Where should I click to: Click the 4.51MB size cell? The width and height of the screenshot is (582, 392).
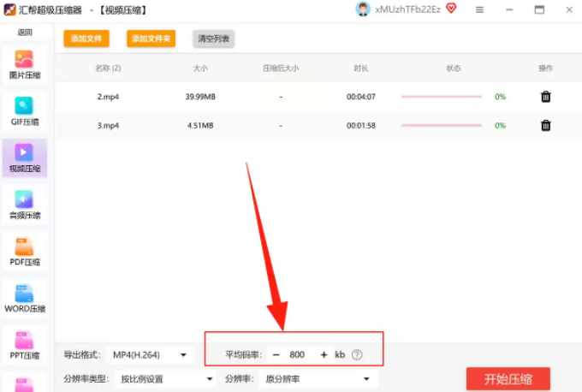click(200, 126)
